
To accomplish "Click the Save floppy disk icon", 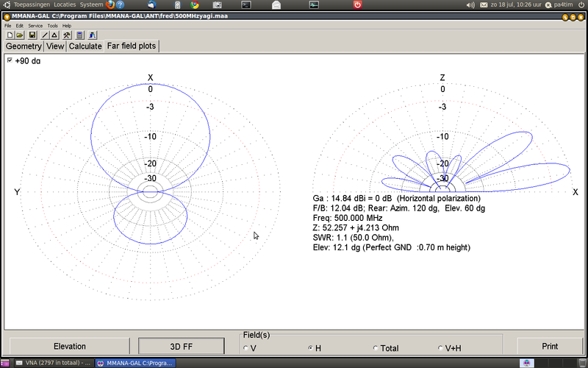I will tap(32, 35).
